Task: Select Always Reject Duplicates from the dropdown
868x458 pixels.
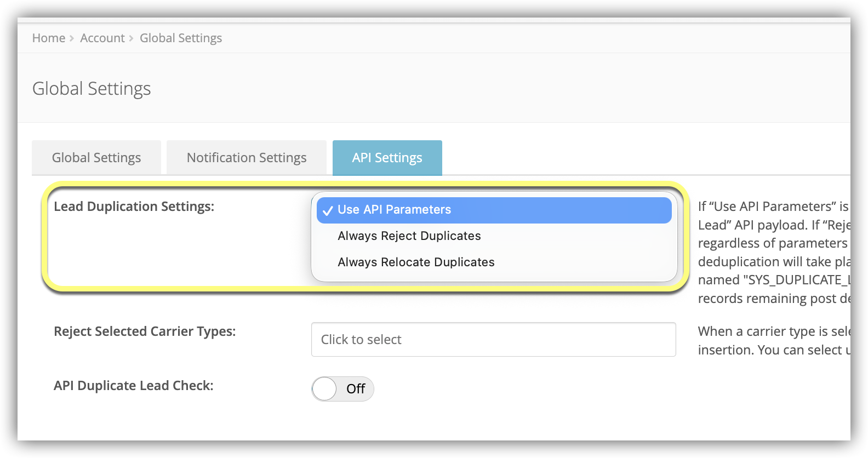Action: [409, 236]
